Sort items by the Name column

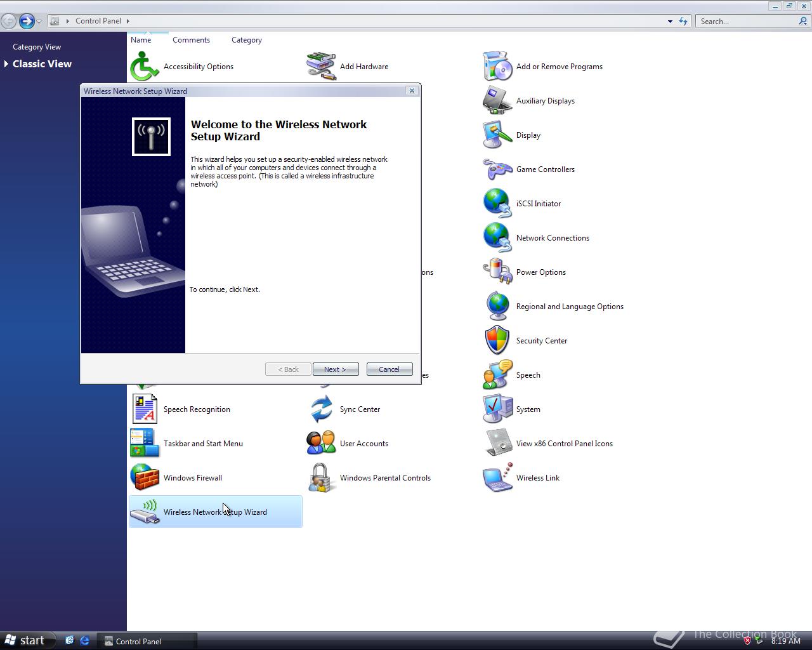click(x=141, y=40)
